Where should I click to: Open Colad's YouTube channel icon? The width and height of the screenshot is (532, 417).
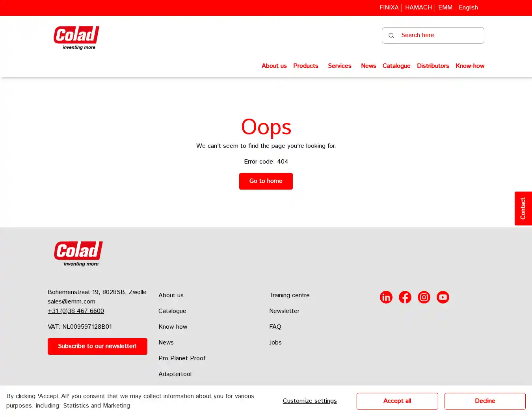pyautogui.click(x=443, y=297)
